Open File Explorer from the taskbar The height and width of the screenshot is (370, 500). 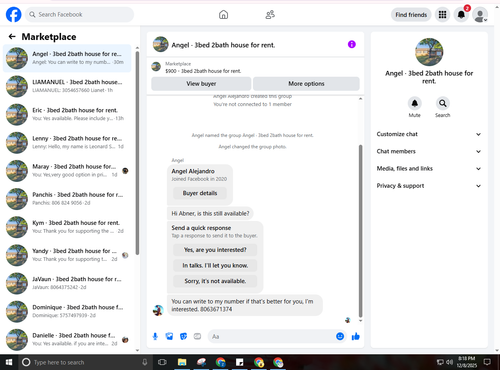(x=182, y=362)
